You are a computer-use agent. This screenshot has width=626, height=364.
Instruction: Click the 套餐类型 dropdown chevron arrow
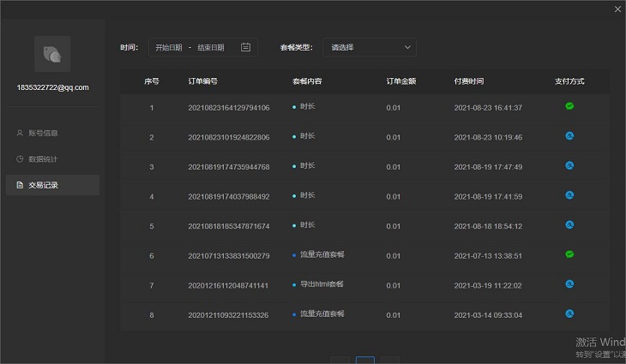[x=406, y=47]
